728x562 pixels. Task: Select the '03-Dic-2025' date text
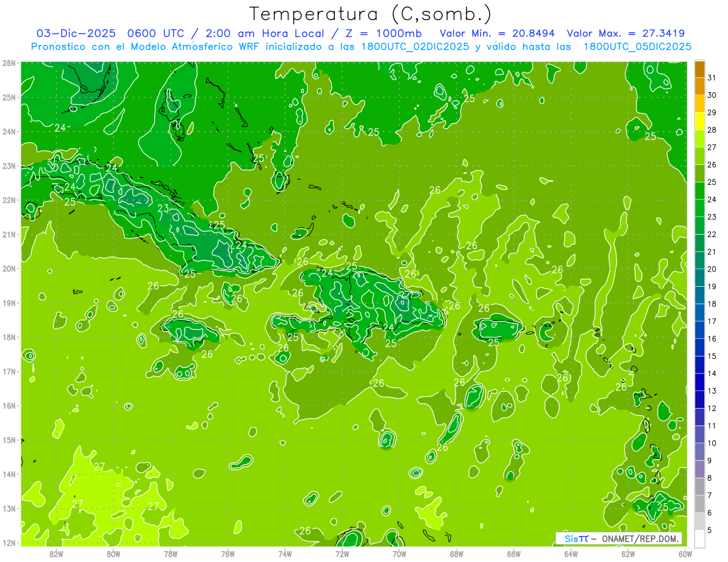click(x=76, y=33)
